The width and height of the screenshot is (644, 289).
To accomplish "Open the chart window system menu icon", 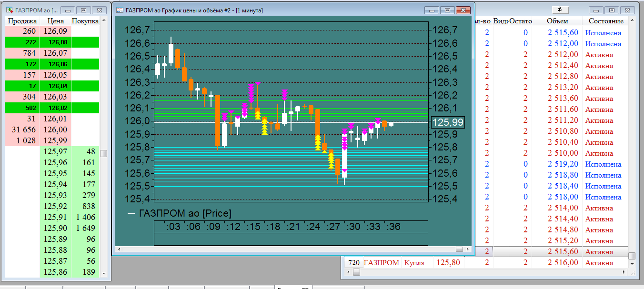I will click(120, 10).
